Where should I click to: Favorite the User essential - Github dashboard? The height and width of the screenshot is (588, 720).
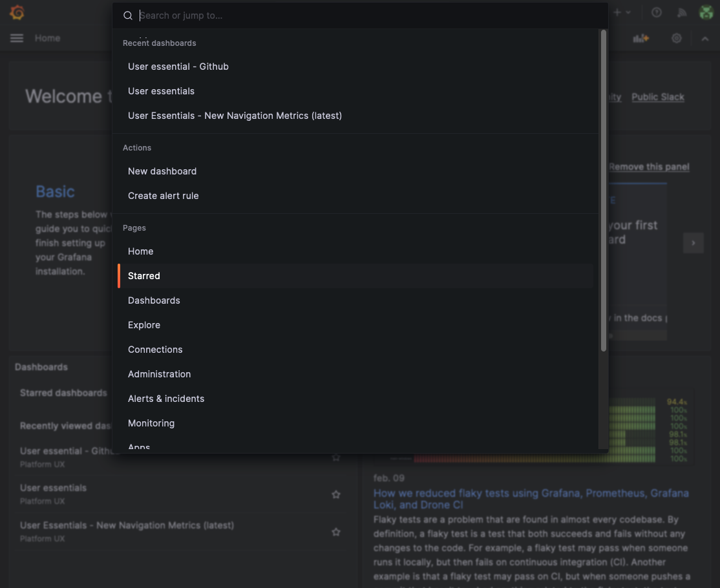point(336,457)
